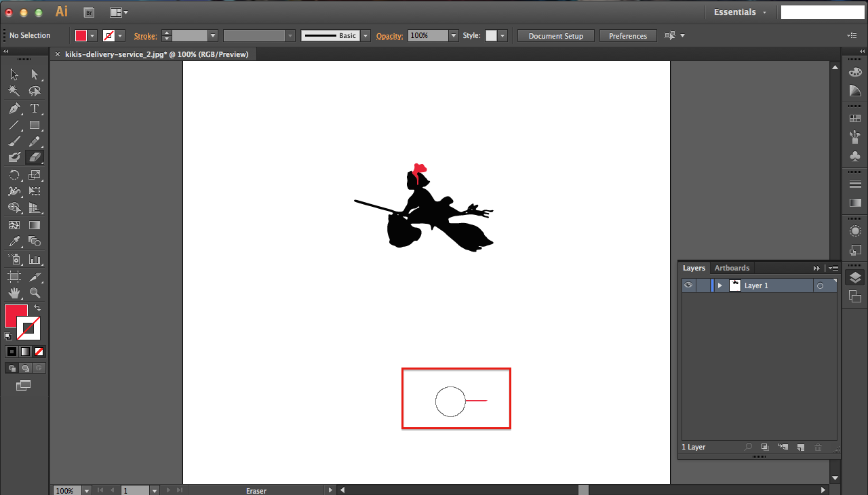868x495 pixels.
Task: Open the stroke color dropdown in control bar
Action: tap(120, 36)
